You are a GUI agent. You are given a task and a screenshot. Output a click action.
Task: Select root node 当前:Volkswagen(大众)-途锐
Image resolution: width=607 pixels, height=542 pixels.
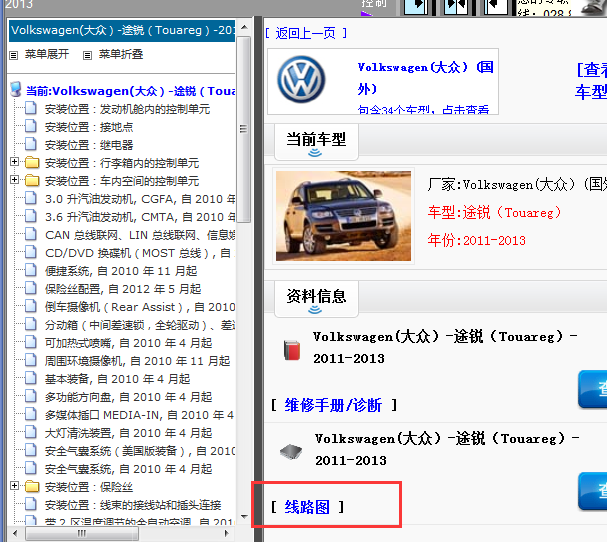coord(130,91)
